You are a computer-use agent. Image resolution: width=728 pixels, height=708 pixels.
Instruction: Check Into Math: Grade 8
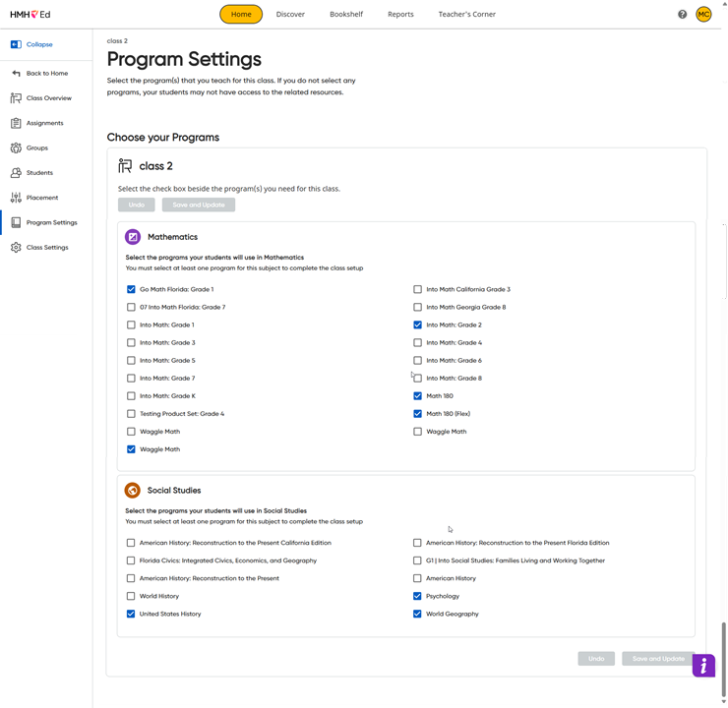[417, 379]
